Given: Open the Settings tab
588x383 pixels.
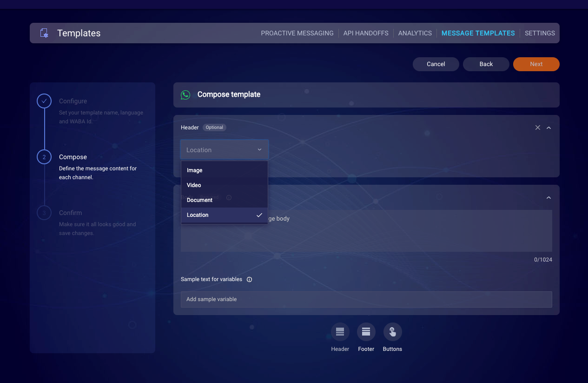Looking at the screenshot, I should pos(540,33).
